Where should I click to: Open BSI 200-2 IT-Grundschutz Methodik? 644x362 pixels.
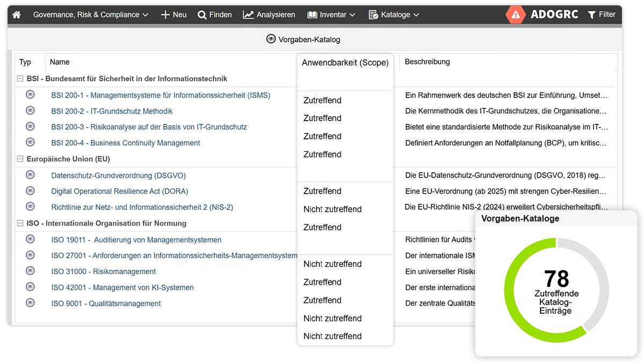click(x=112, y=112)
